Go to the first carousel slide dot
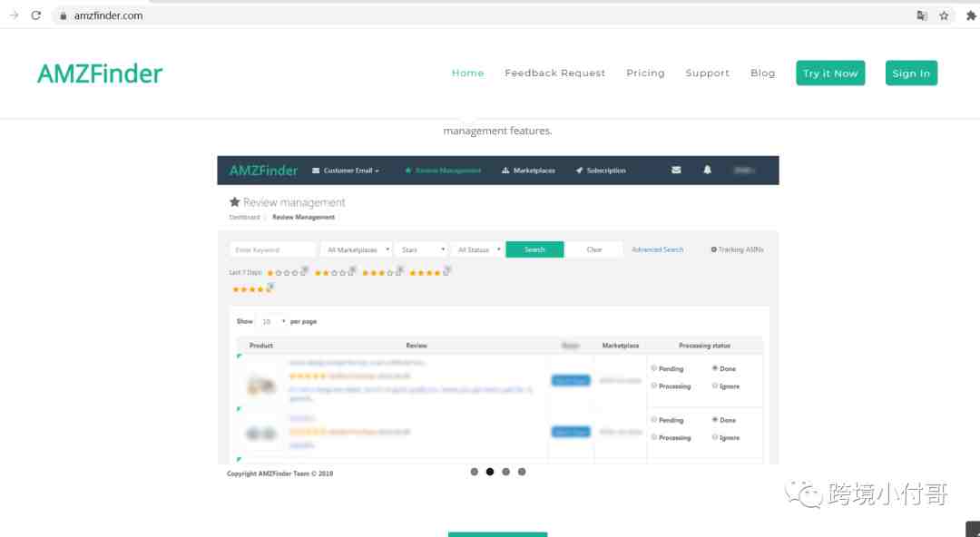The image size is (980, 537). click(475, 472)
